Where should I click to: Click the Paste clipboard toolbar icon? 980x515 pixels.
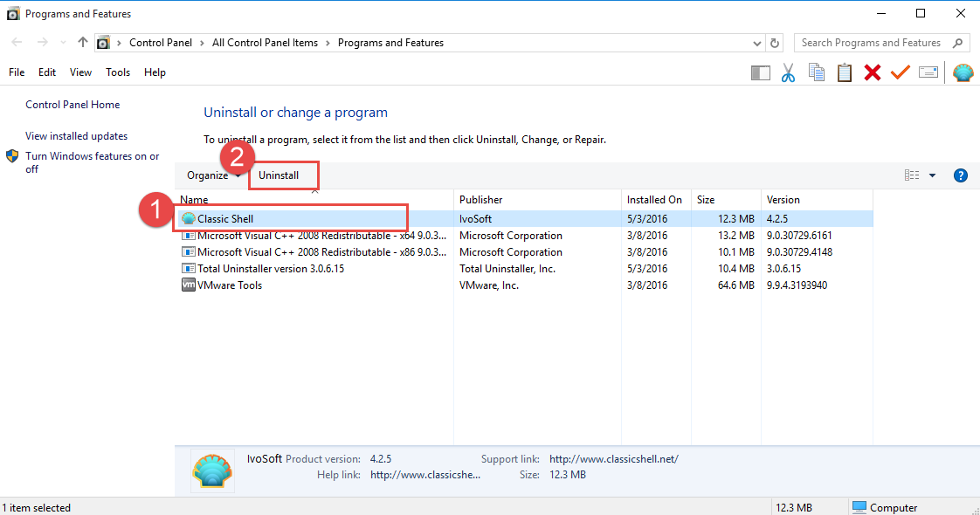845,72
